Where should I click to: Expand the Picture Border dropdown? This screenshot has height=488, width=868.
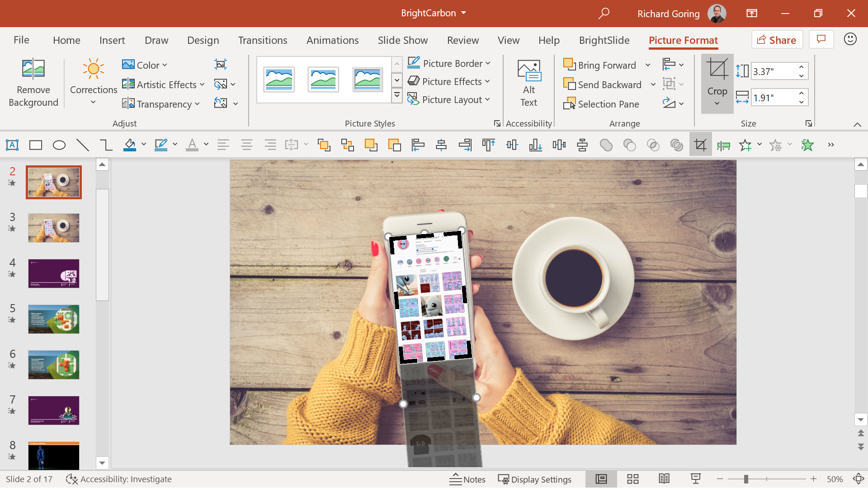click(488, 64)
